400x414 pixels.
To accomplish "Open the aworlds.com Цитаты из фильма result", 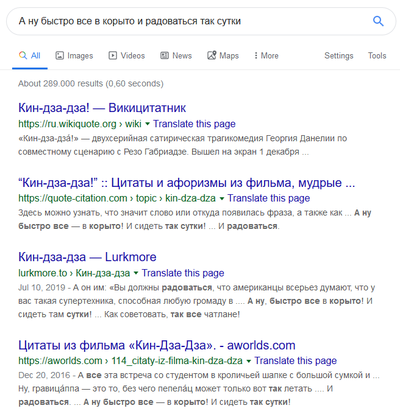I will [157, 345].
